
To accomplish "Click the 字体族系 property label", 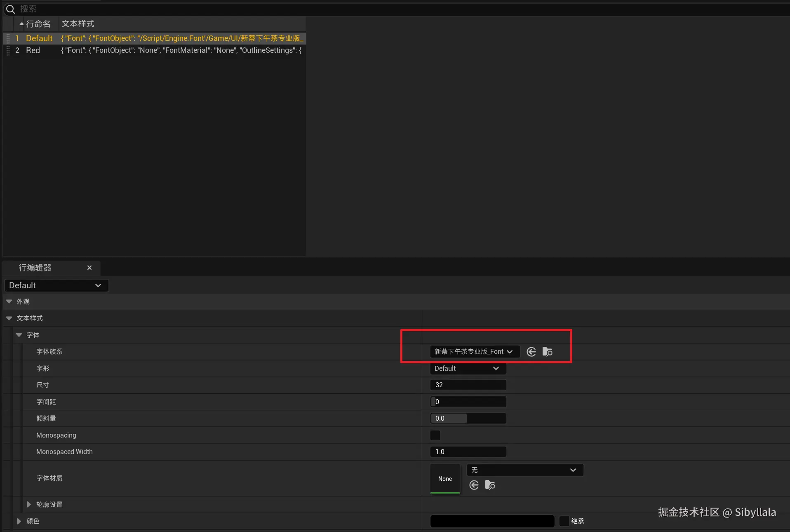I will pos(49,352).
